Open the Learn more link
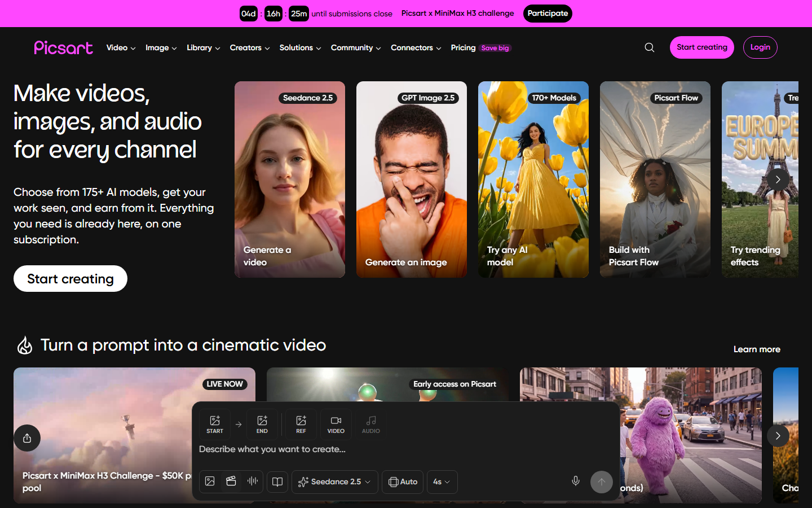812x508 pixels. tap(757, 349)
